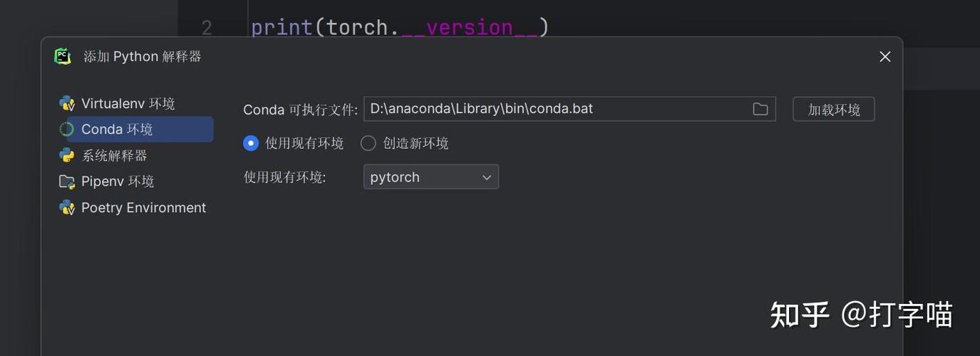This screenshot has width=980, height=356.
Task: Click into the Conda 可执行文件 path field
Action: [x=556, y=109]
